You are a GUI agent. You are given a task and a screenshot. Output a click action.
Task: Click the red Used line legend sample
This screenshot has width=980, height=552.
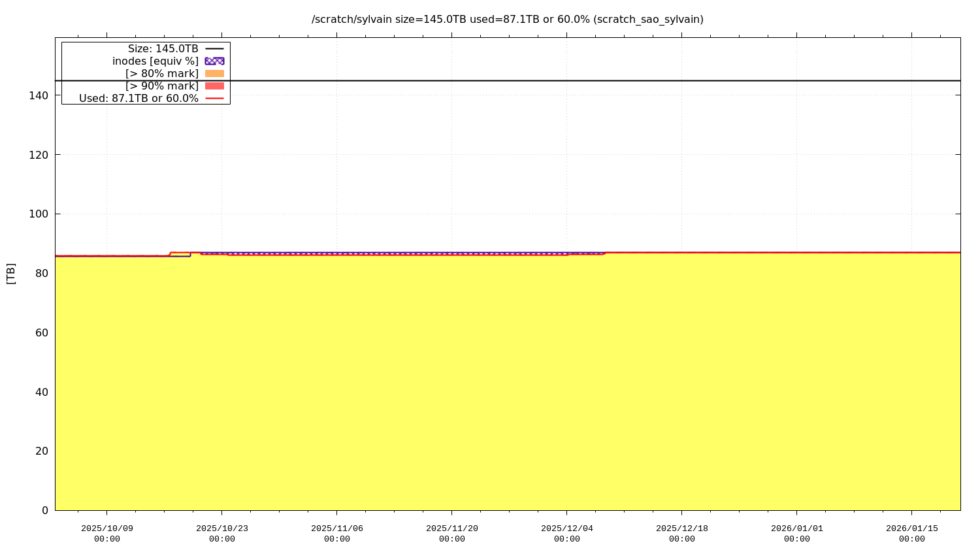click(x=214, y=99)
